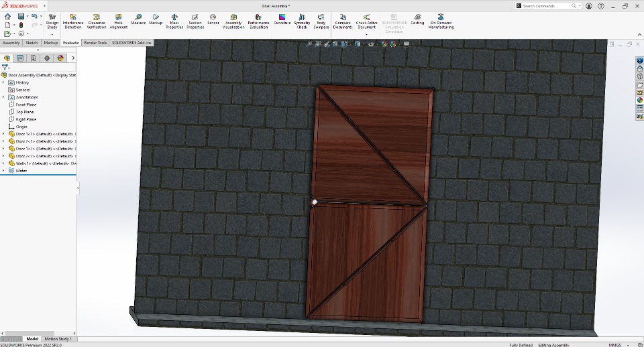Viewport: 644px width, 347px height.
Task: Select the Measure tool
Action: [x=138, y=19]
